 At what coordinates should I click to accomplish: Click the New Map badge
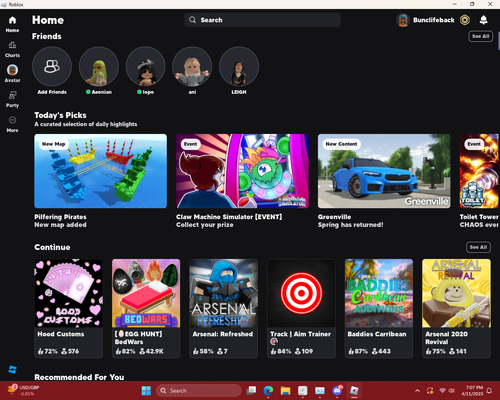(54, 144)
